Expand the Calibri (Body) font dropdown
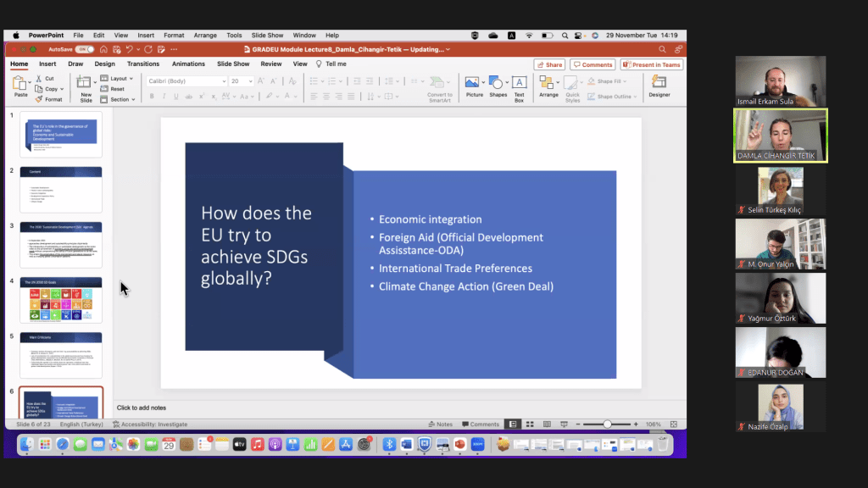868x488 pixels. click(x=224, y=81)
